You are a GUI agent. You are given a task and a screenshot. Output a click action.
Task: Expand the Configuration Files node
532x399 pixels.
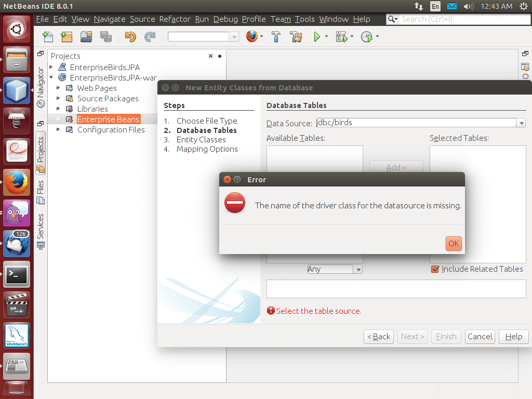(58, 129)
